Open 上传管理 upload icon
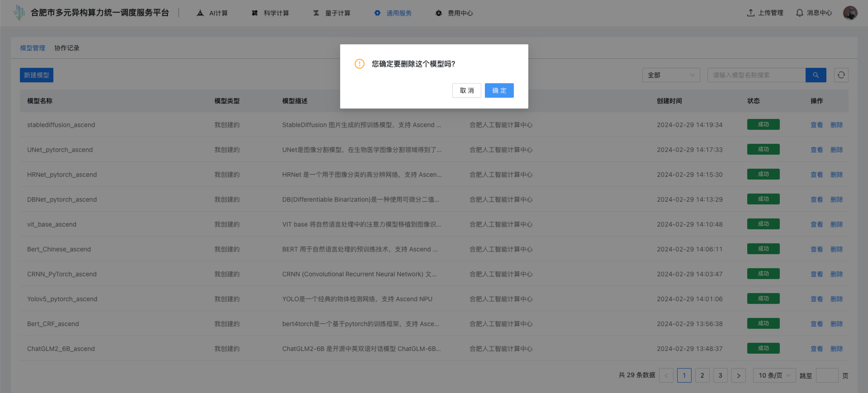The width and height of the screenshot is (868, 393). [x=751, y=13]
